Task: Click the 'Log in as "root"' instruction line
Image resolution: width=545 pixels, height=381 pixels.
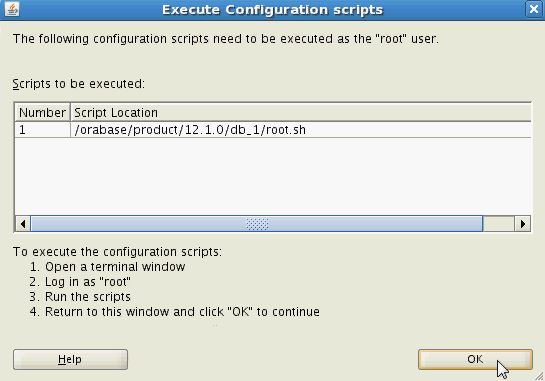Action: 80,282
